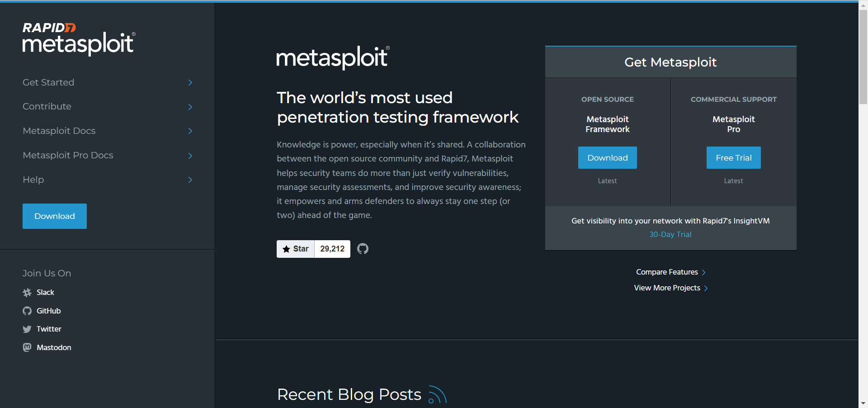Click the COMMERCIAL SUPPORT label

(733, 99)
